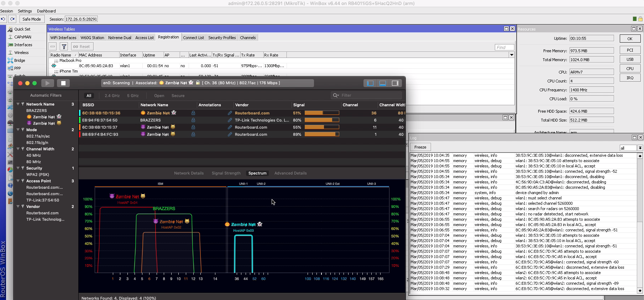Switch to the WiFi Interfaces tab

click(x=63, y=38)
